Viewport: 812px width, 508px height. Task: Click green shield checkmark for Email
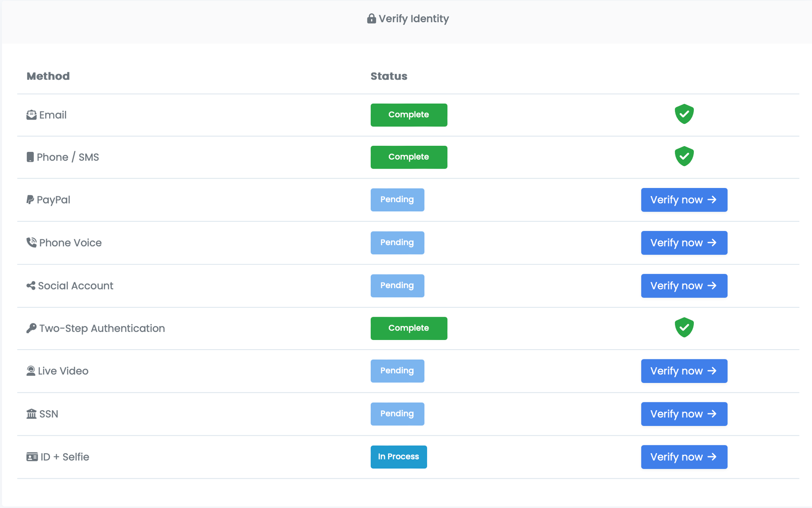tap(684, 114)
